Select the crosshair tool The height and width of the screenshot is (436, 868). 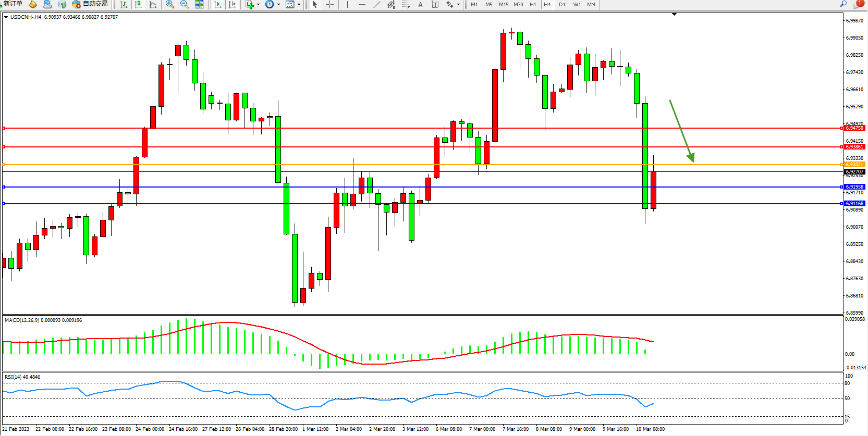(x=330, y=5)
